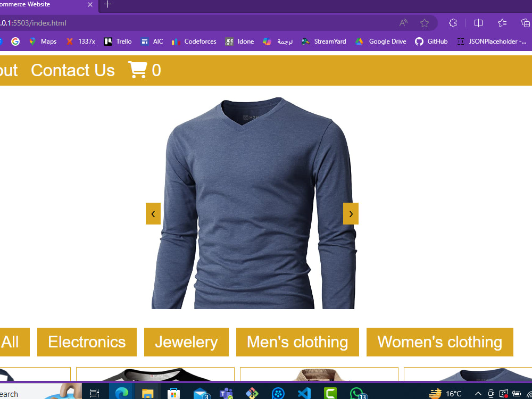The height and width of the screenshot is (399, 532).
Task: Open browser Extensions puzzle icon
Action: pos(453,23)
